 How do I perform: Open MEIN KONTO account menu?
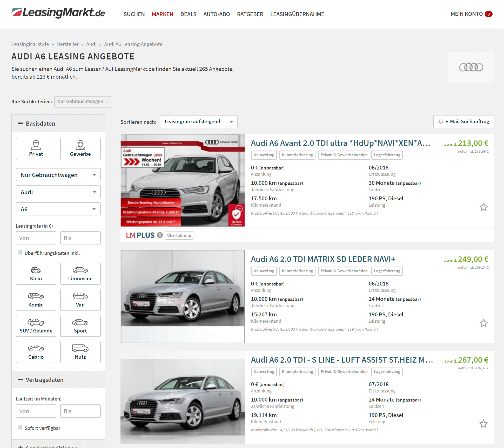click(x=467, y=14)
